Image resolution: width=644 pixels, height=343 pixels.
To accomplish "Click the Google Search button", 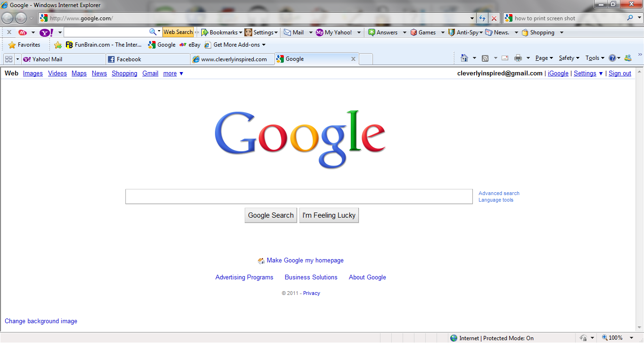I will pyautogui.click(x=271, y=215).
